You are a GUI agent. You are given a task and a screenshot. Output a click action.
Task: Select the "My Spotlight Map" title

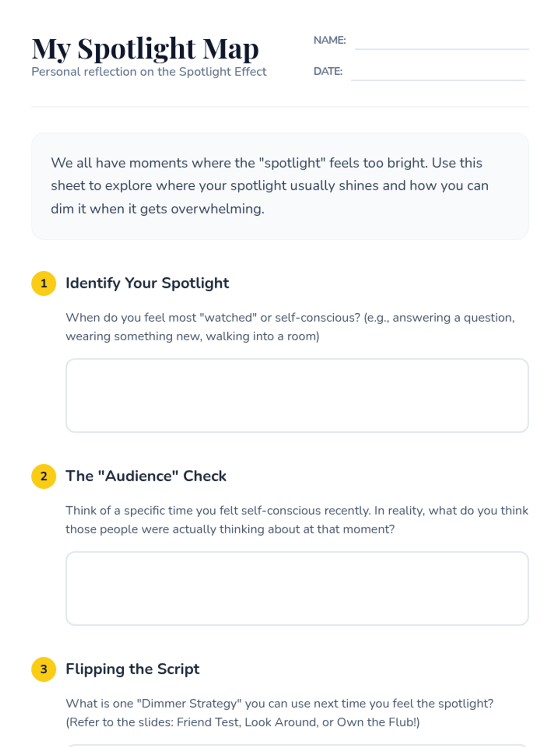point(145,48)
